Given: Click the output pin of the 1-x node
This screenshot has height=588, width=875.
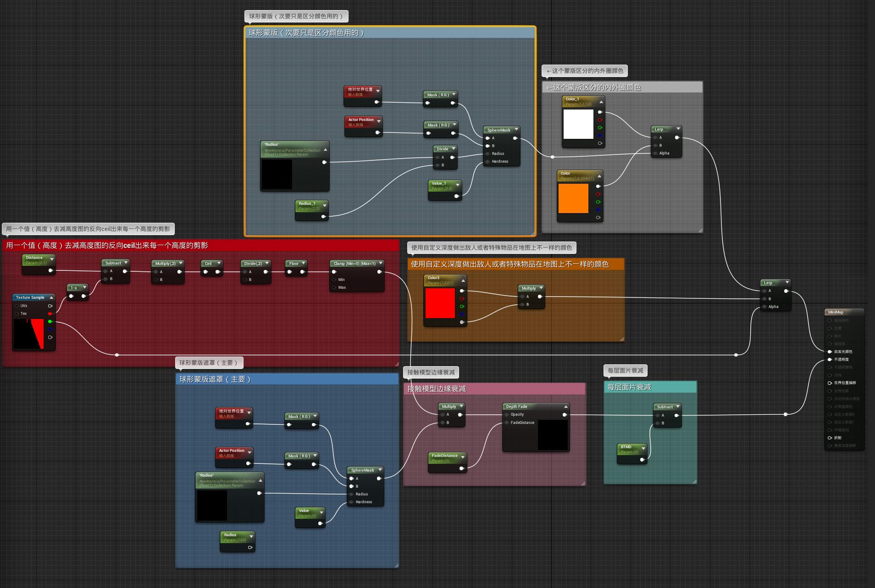Looking at the screenshot, I should (x=83, y=296).
